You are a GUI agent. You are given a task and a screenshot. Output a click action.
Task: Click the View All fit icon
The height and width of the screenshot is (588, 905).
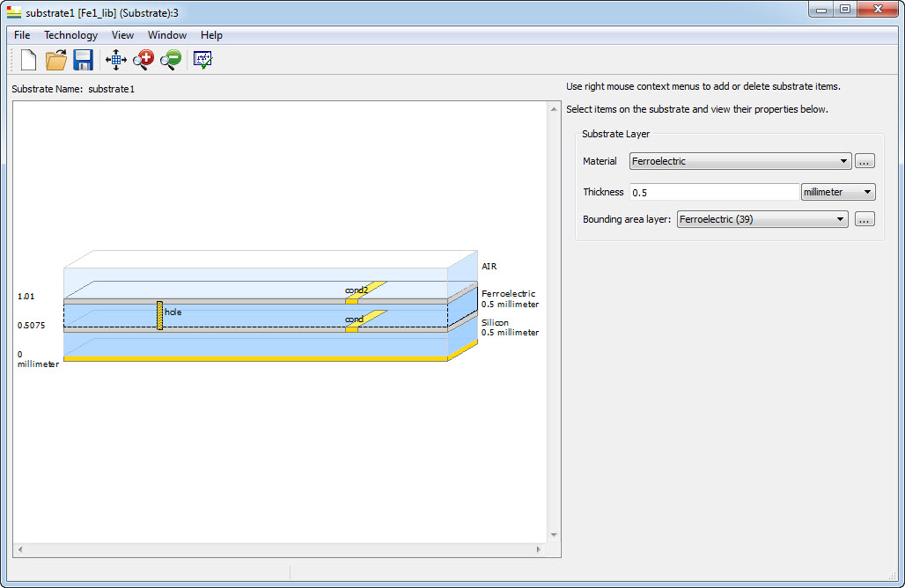coord(115,60)
